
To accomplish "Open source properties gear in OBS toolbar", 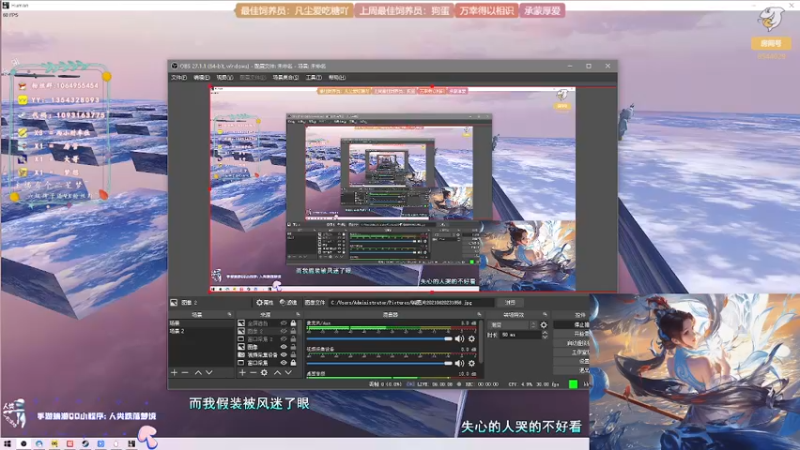I will click(x=265, y=303).
